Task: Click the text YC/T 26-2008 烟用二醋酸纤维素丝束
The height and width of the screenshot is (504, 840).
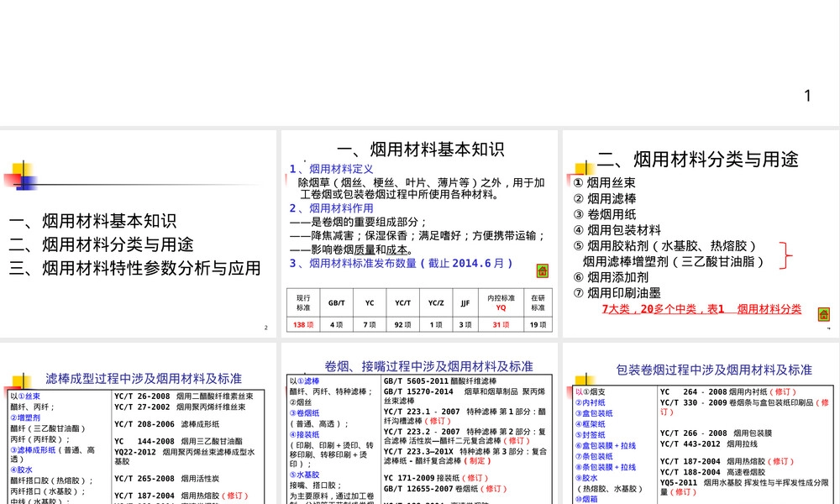Action: (x=184, y=396)
